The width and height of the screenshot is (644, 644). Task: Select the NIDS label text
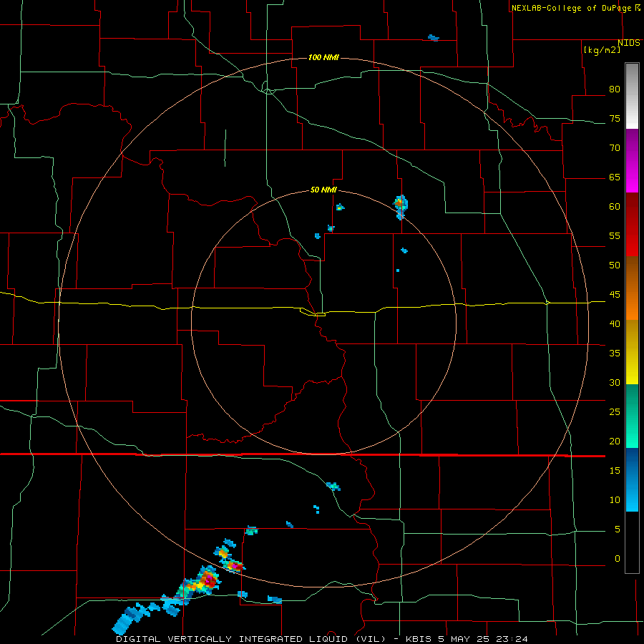point(629,43)
